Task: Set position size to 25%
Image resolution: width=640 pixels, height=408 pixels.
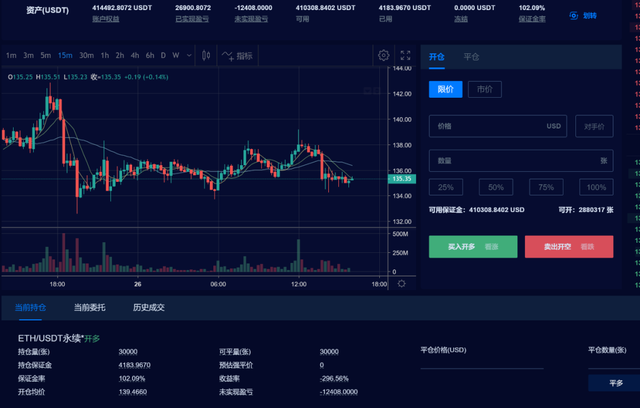Action: click(x=446, y=187)
